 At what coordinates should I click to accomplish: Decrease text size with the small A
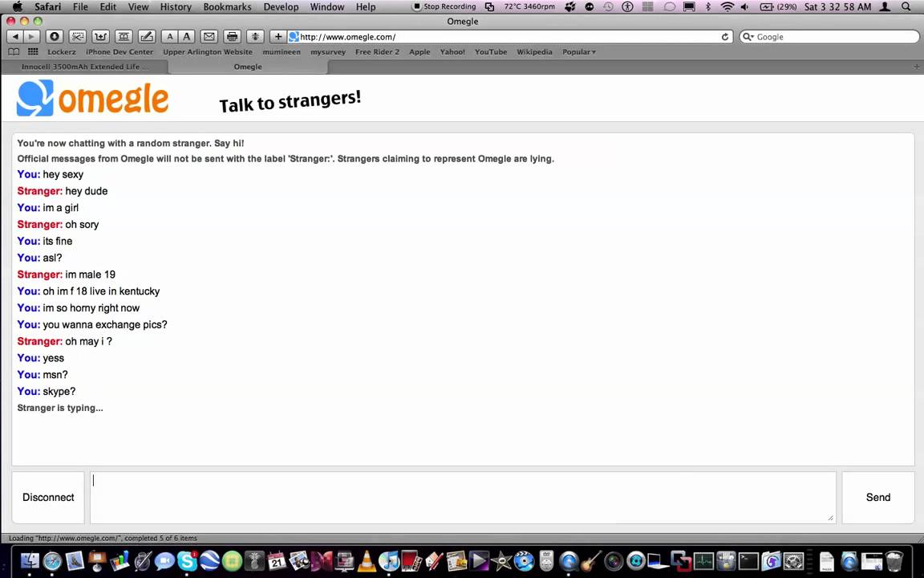tap(170, 37)
